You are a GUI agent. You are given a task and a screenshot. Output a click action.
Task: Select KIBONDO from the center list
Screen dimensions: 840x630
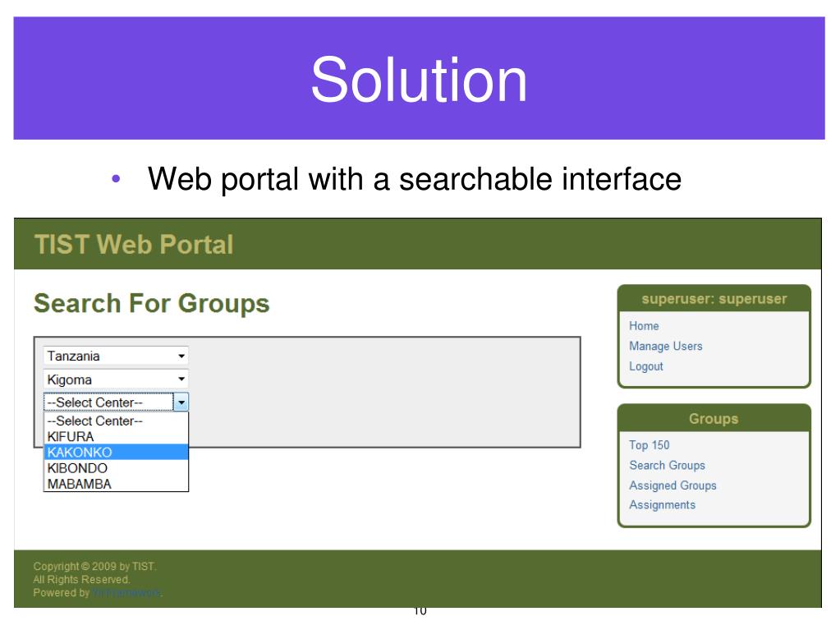tap(116, 467)
